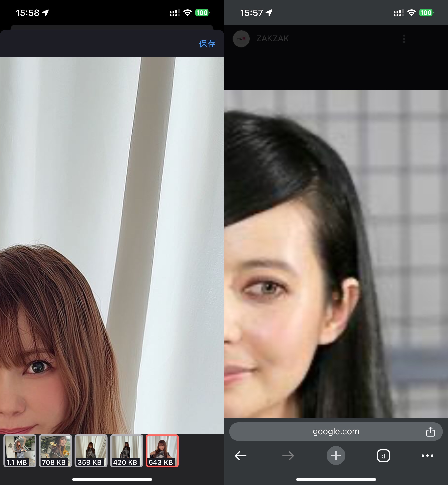Tap the 15:57 clock in right status bar
The image size is (448, 485).
[x=251, y=13]
